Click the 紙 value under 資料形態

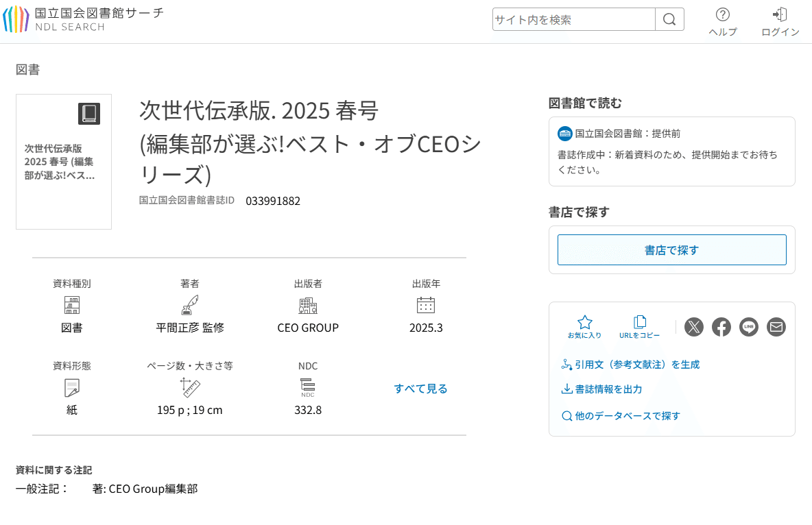72,410
